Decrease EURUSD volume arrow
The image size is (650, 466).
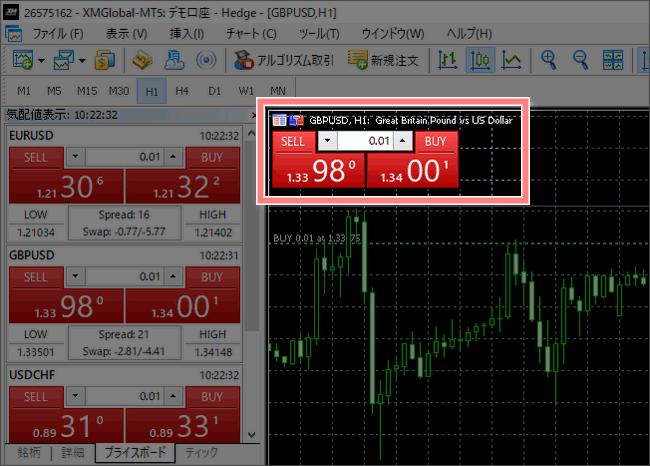click(75, 157)
